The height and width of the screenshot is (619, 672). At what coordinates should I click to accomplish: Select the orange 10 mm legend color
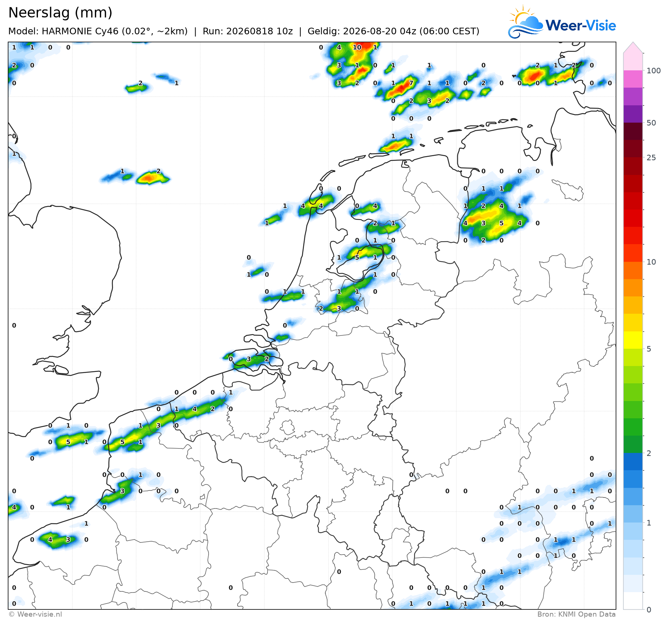(633, 270)
